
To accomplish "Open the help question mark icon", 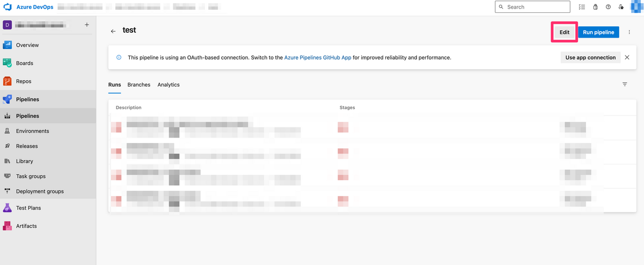I will (x=608, y=7).
